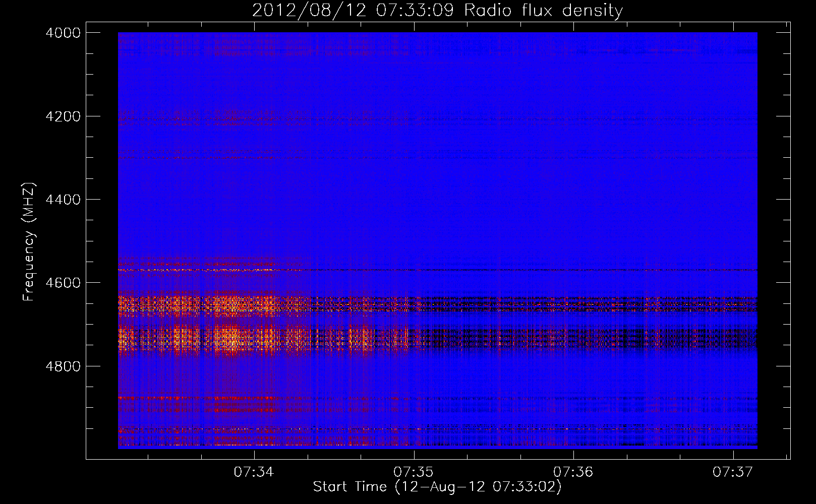Select the 4800 frequency axis label

point(63,366)
